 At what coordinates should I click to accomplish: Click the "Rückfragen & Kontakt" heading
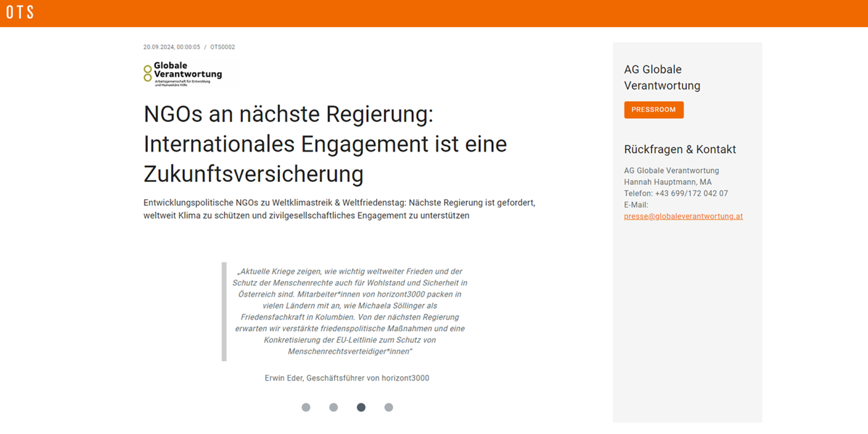click(x=679, y=150)
